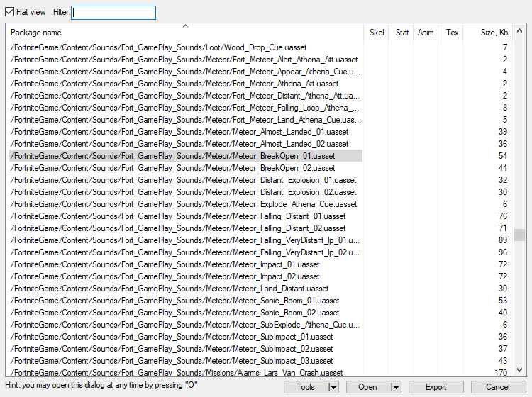Image resolution: width=532 pixels, height=397 pixels.
Task: Click the Tools button
Action: click(306, 387)
